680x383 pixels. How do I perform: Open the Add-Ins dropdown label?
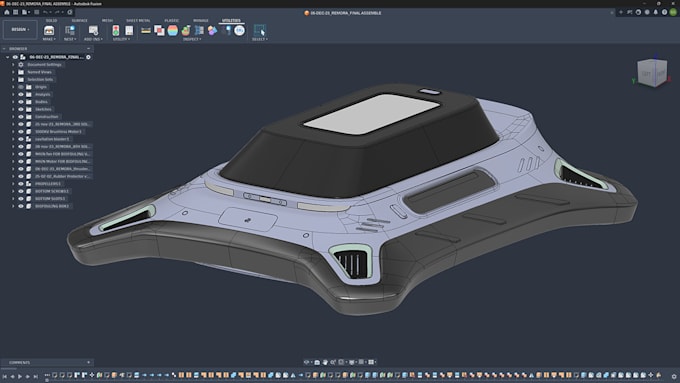point(93,39)
